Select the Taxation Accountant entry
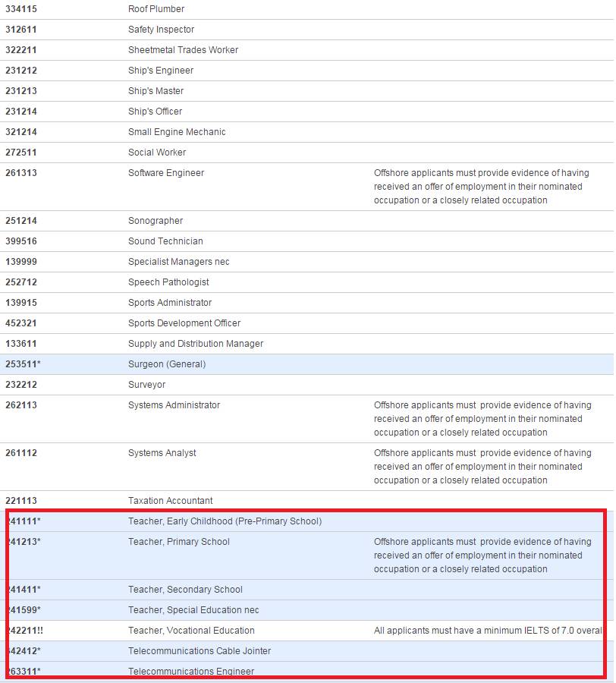 (x=170, y=501)
